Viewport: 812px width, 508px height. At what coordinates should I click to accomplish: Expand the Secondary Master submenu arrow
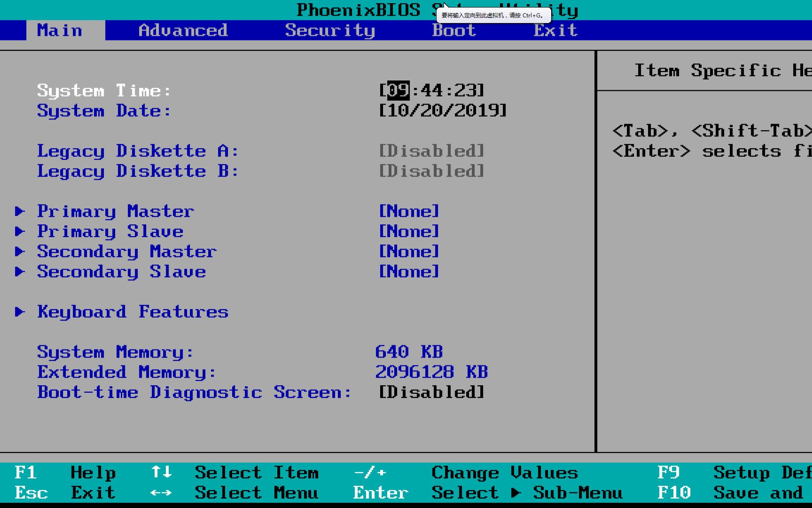click(x=20, y=252)
